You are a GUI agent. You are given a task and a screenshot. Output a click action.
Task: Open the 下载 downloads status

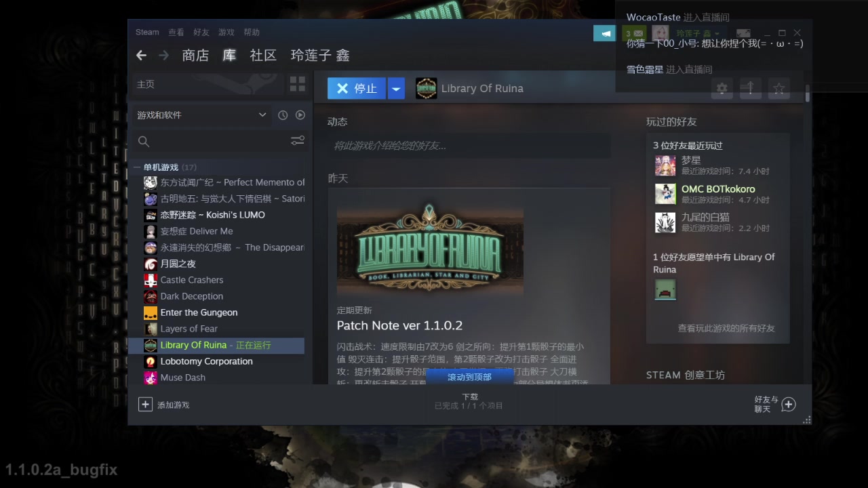[x=469, y=401]
